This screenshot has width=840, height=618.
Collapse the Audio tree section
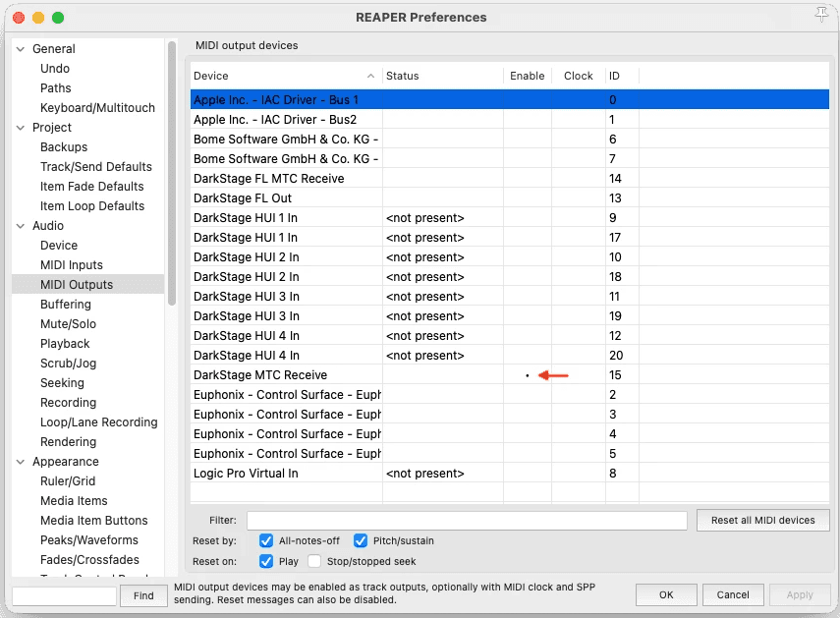pos(21,226)
